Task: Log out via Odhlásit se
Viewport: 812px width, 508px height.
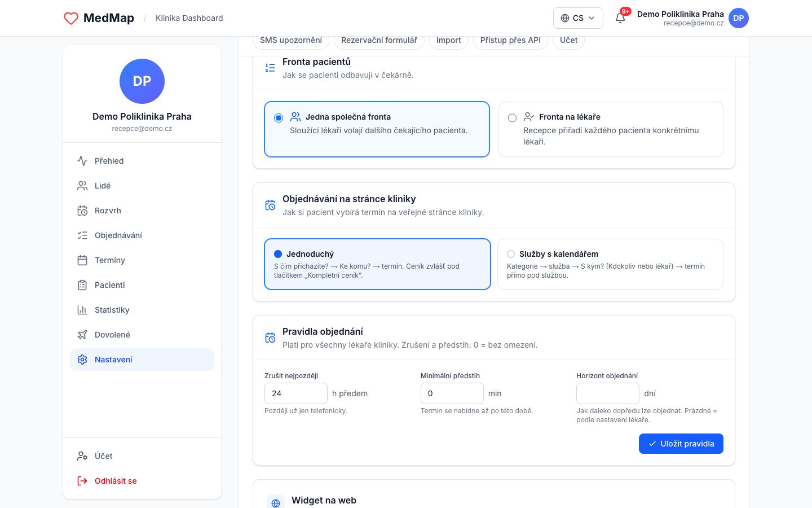Action: click(142, 481)
